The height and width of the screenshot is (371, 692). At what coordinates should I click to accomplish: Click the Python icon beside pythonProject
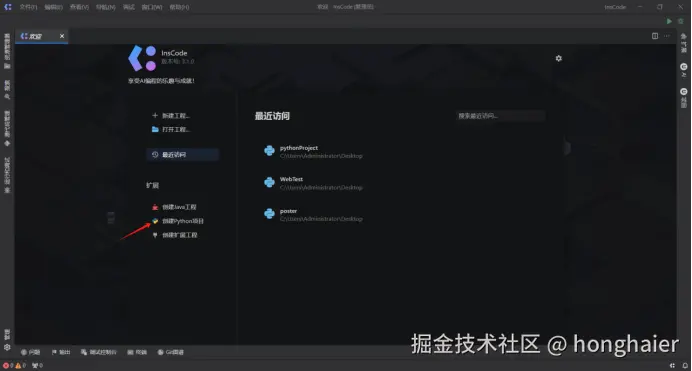[269, 151]
